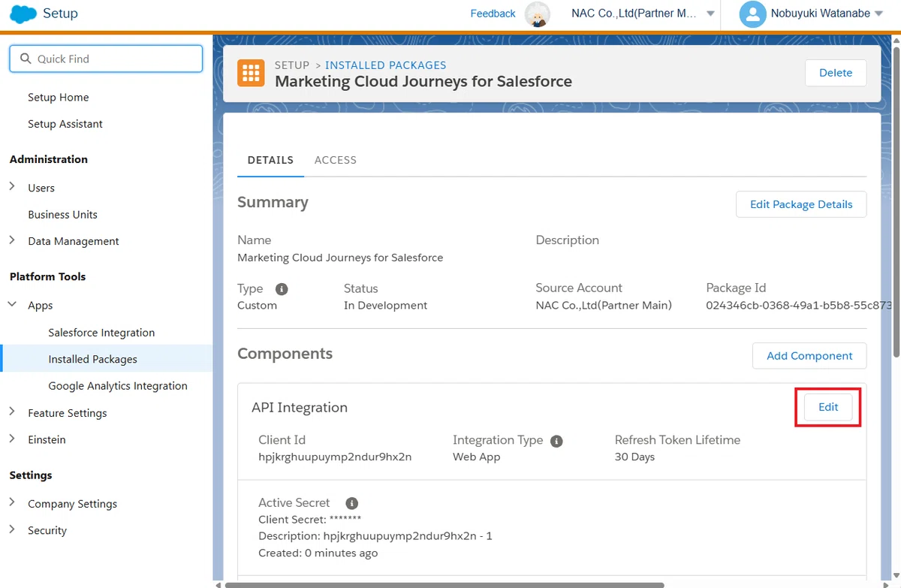This screenshot has width=901, height=588.
Task: Click the INSTALLED PACKAGES breadcrumb link
Action: point(386,65)
